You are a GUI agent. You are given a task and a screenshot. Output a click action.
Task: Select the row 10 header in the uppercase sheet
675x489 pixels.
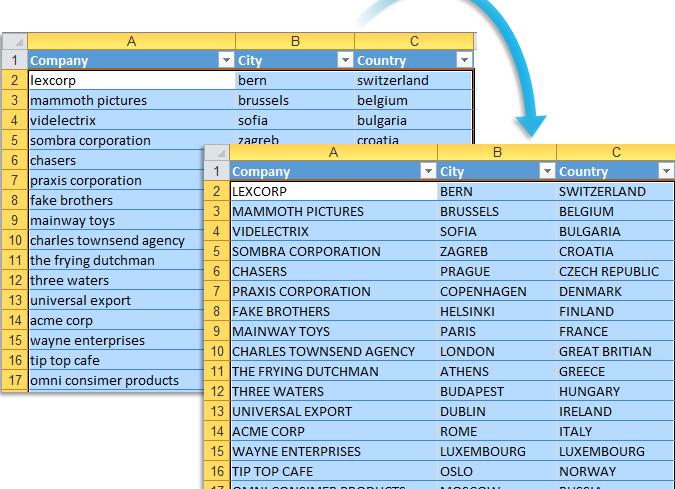coord(216,351)
